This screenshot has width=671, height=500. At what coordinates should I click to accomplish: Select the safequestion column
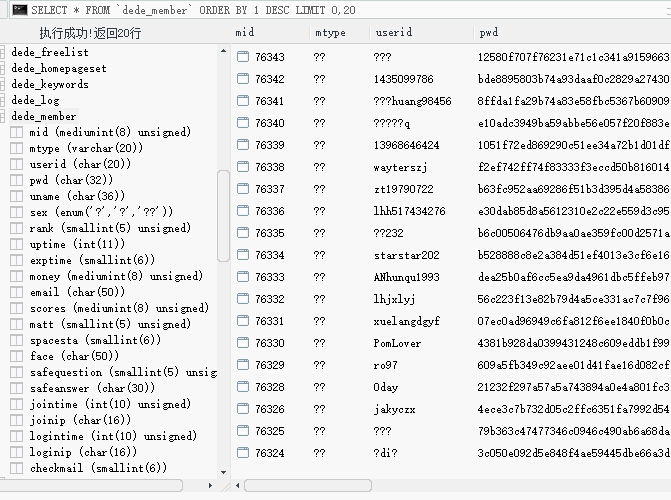123,372
